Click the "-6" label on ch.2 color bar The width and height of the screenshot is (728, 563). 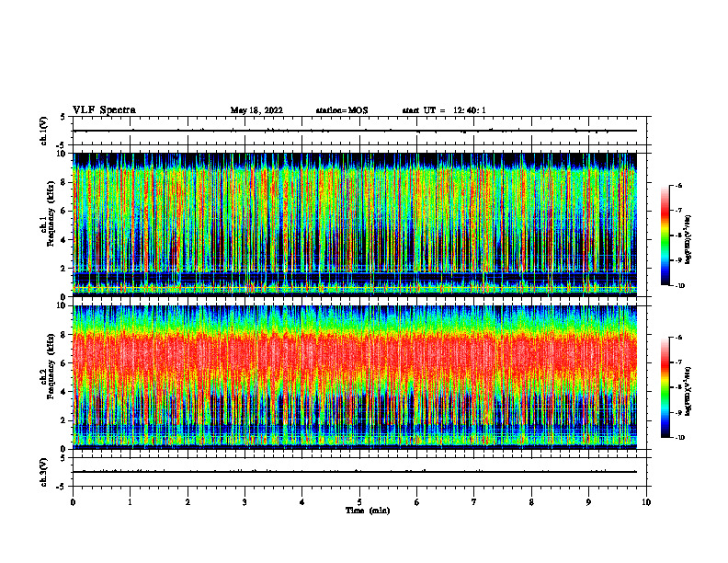678,338
